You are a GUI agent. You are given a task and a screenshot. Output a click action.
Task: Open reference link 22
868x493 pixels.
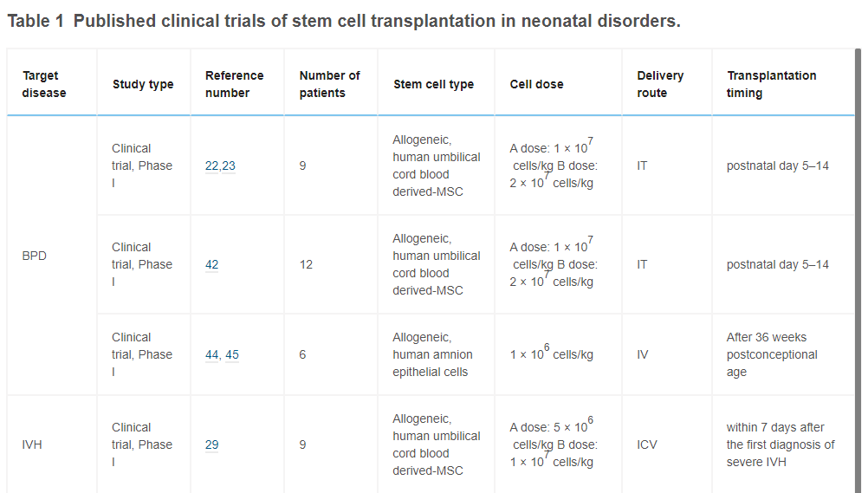click(211, 165)
